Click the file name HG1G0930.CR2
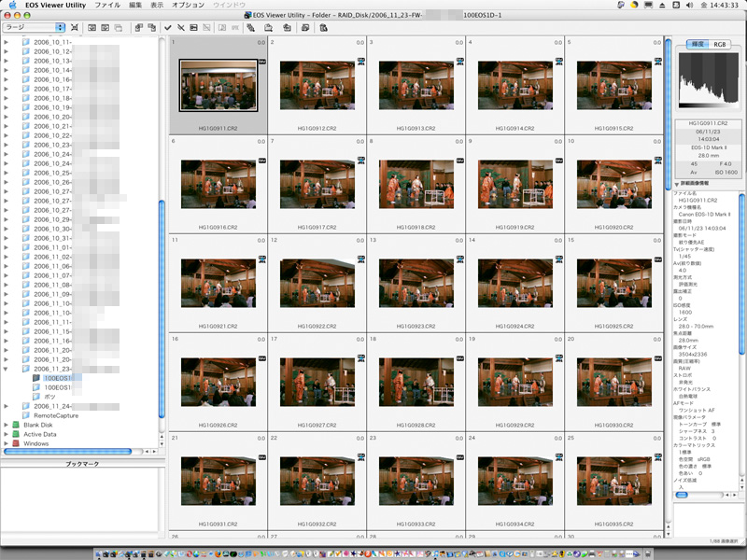747x560 pixels. point(614,426)
